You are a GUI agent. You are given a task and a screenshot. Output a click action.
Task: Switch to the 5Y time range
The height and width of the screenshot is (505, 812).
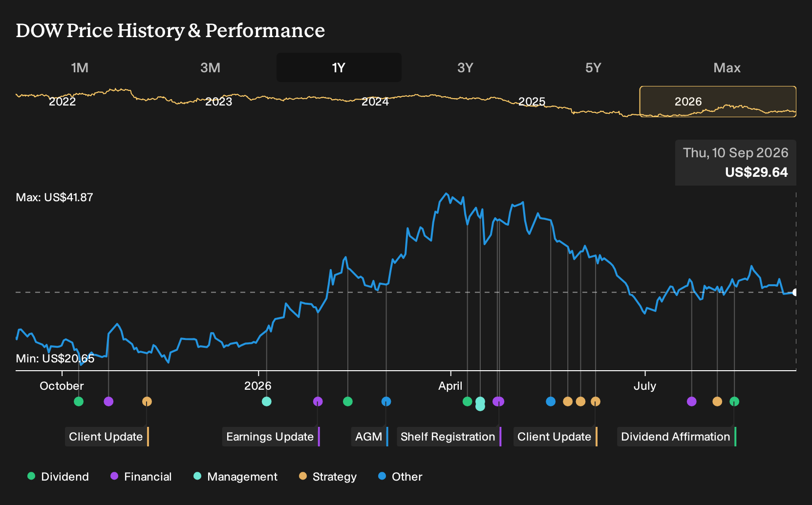[593, 67]
